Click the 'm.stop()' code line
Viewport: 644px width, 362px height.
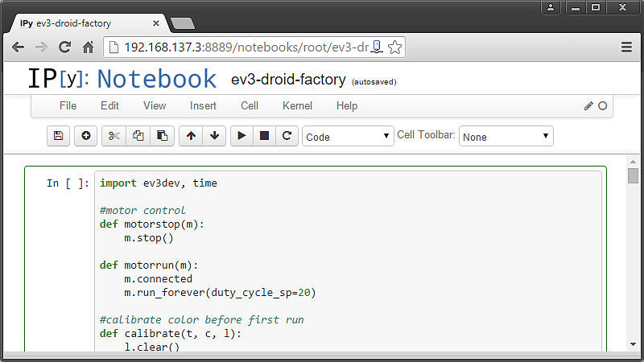149,238
